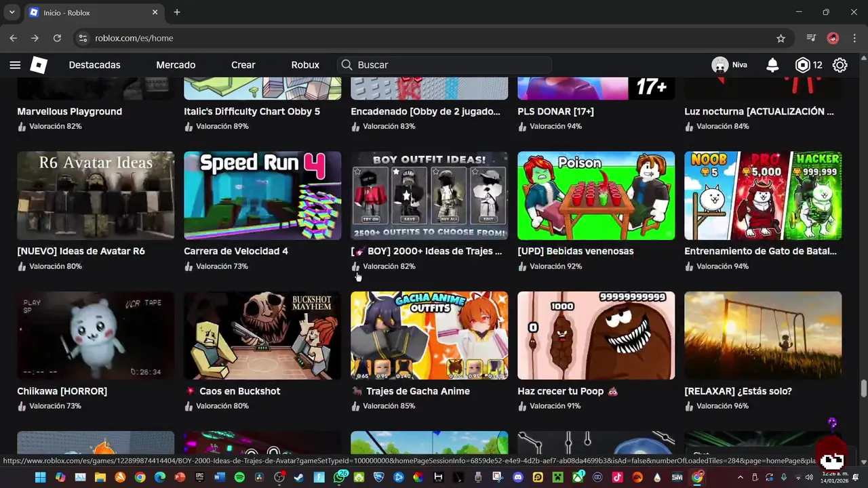Click Boy Outfit Ideas thumbnail
Viewport: 868px width, 488px height.
429,195
